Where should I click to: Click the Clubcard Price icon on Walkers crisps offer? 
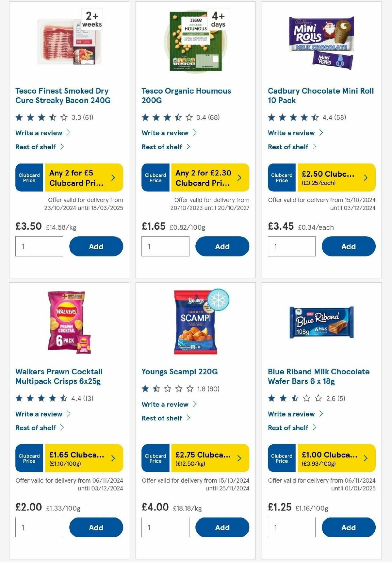pyautogui.click(x=29, y=458)
